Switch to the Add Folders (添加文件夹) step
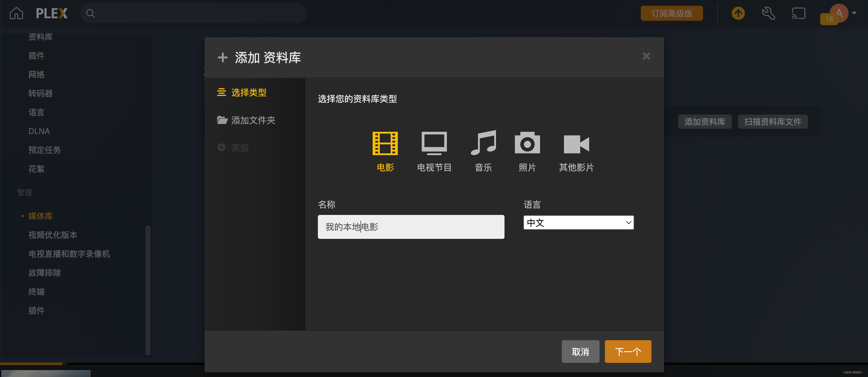Viewport: 868px width, 377px height. 253,120
